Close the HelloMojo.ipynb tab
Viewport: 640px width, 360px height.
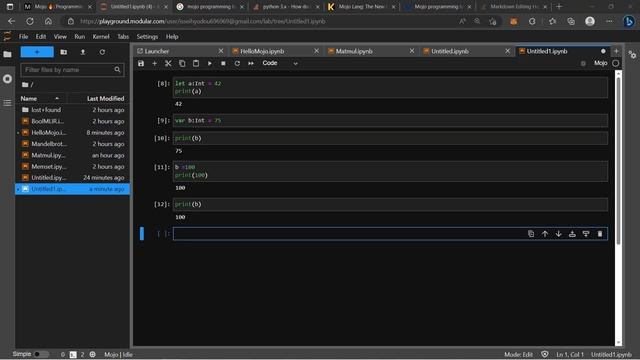coord(316,51)
